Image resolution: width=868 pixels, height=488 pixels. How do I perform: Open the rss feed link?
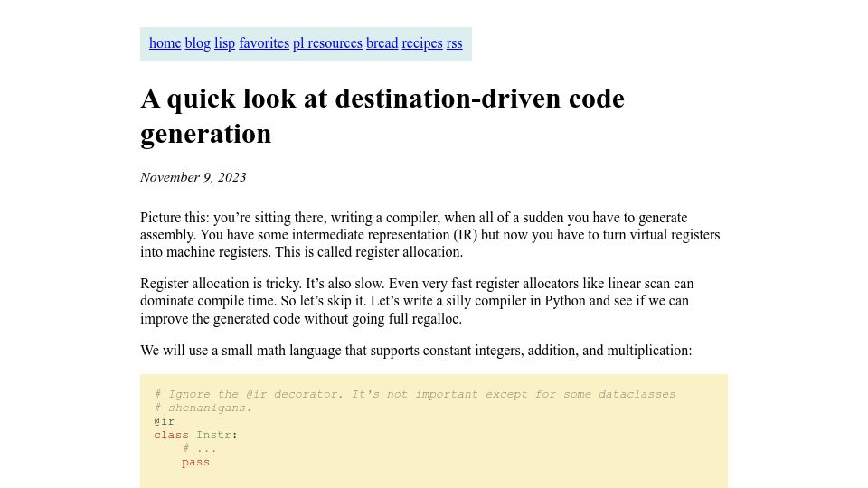point(455,43)
